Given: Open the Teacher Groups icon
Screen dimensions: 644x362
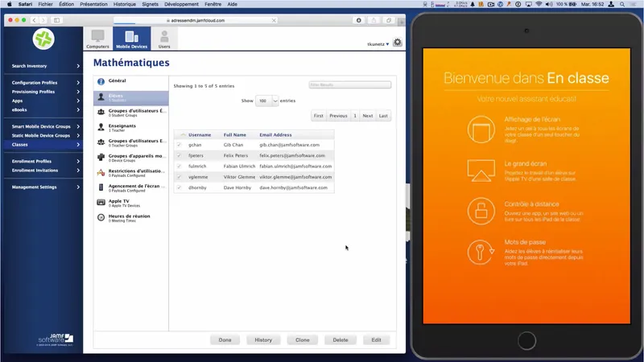Looking at the screenshot, I should (x=101, y=142).
